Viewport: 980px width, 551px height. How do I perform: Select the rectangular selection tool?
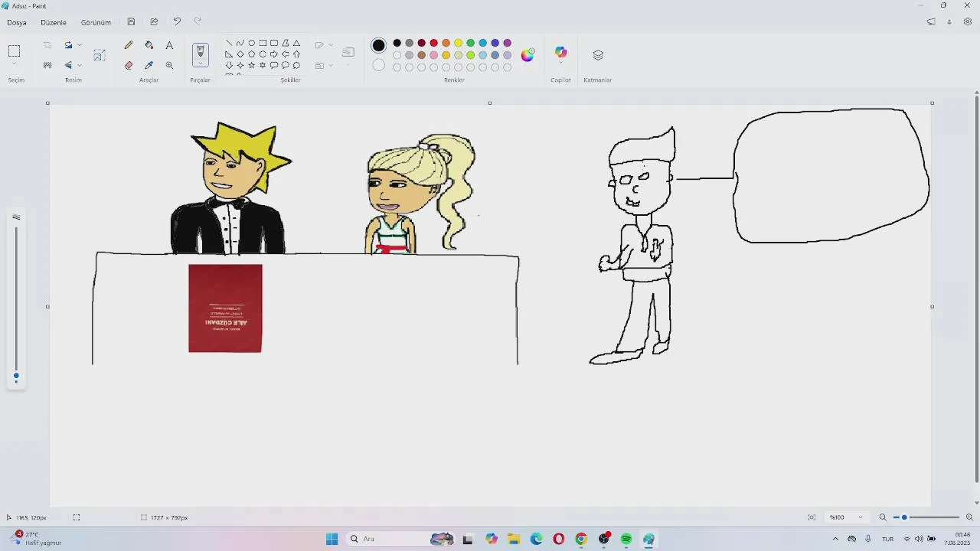click(x=14, y=51)
